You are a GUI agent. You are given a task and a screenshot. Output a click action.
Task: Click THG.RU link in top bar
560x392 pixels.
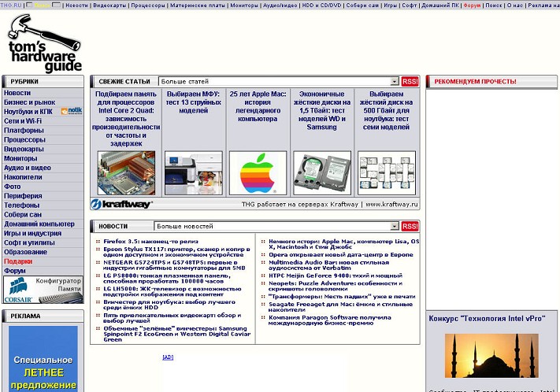click(x=11, y=6)
